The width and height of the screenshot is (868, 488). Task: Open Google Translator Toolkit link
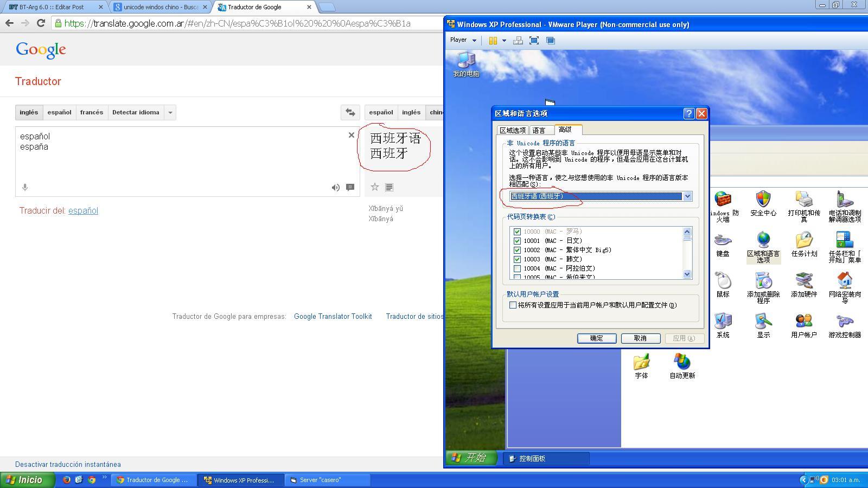pos(333,316)
